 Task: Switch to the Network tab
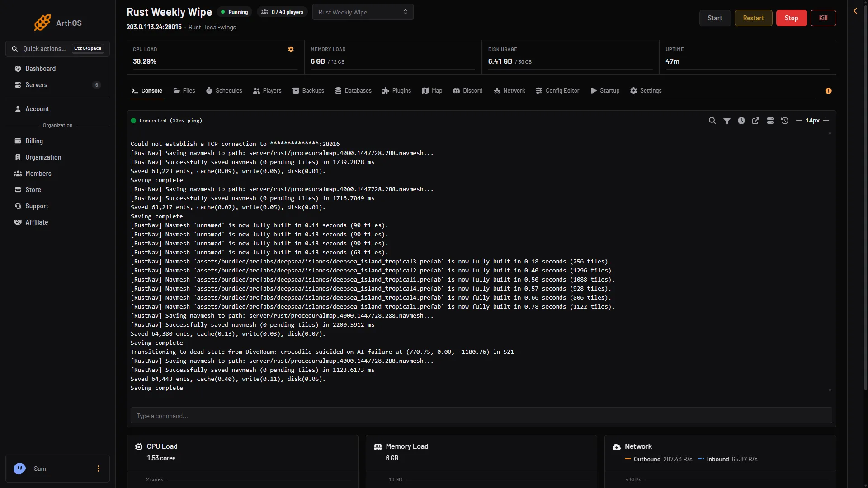pos(509,91)
